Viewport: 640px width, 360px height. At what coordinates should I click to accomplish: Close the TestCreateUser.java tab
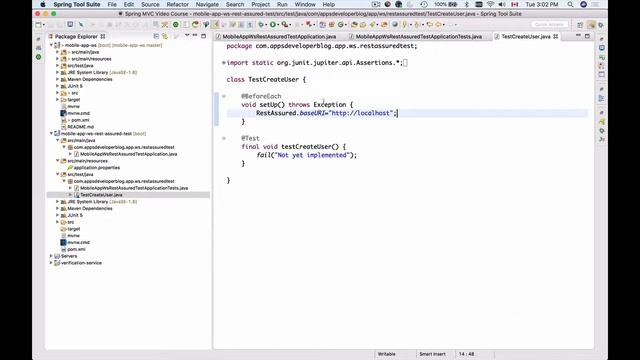[x=556, y=36]
